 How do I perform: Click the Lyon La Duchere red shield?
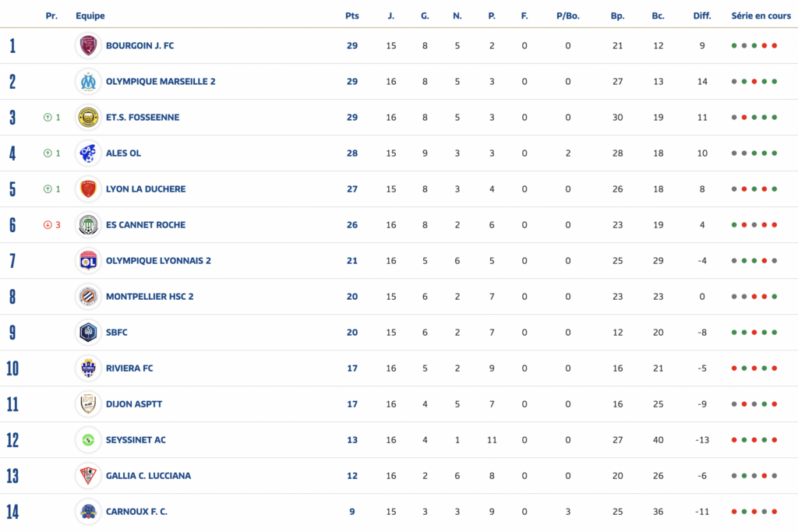(89, 189)
